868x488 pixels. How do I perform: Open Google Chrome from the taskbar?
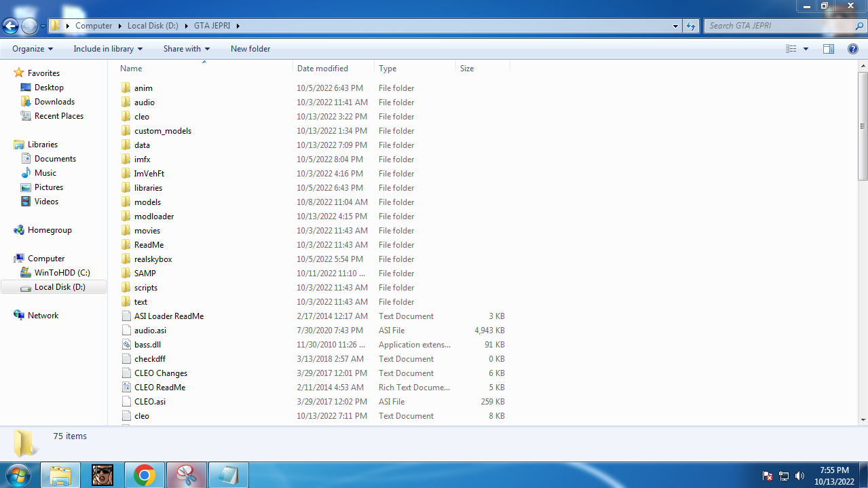tap(145, 475)
